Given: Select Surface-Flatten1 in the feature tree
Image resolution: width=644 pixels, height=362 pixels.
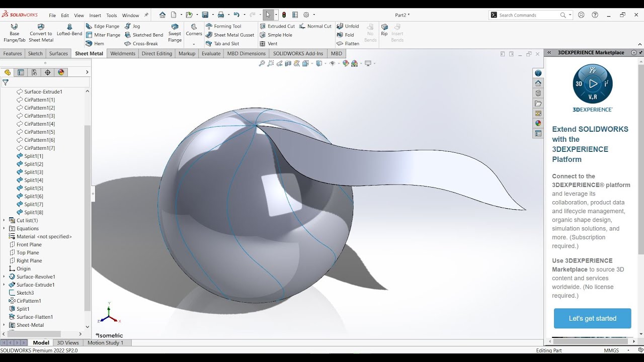Looking at the screenshot, I should tap(31, 317).
